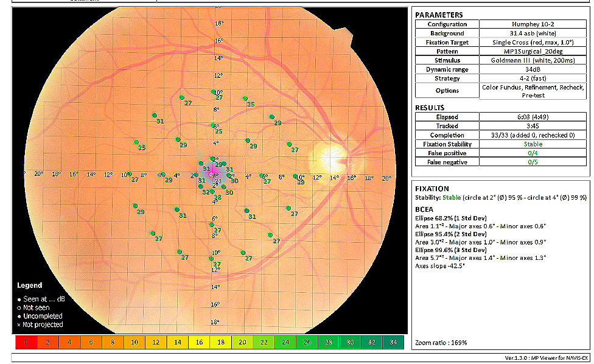Select the Stimulus label cell
This screenshot has height=364, width=594.
tap(447, 60)
